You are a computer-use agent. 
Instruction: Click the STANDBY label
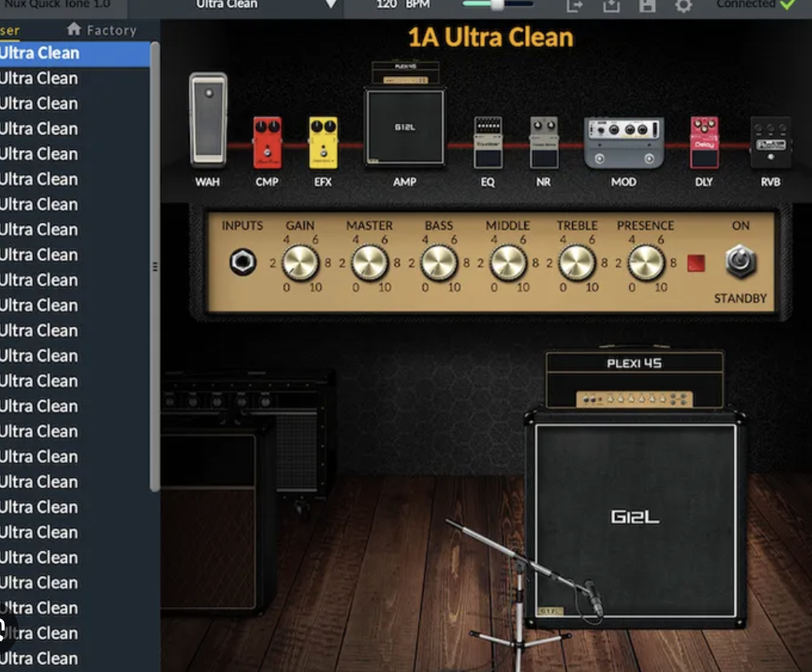(740, 298)
